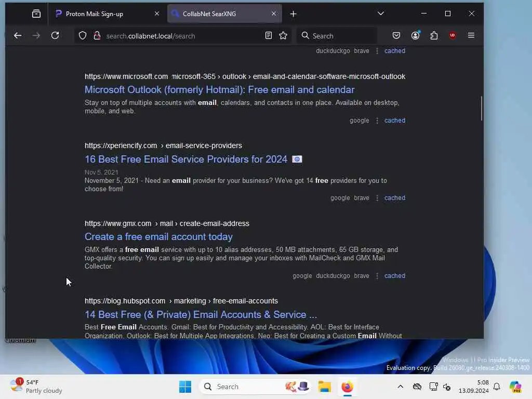Screen dimensions: 532x399
Task: Open the Firefox hamburger menu
Action: [471, 36]
